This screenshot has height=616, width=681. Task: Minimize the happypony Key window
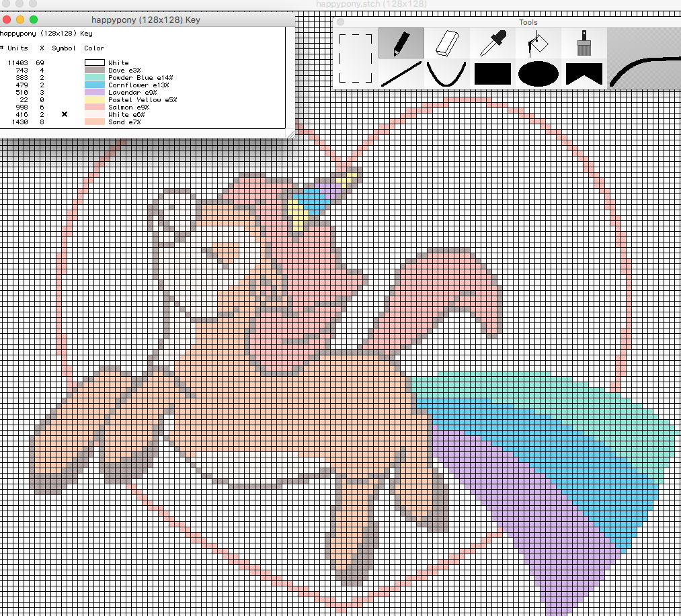20,19
